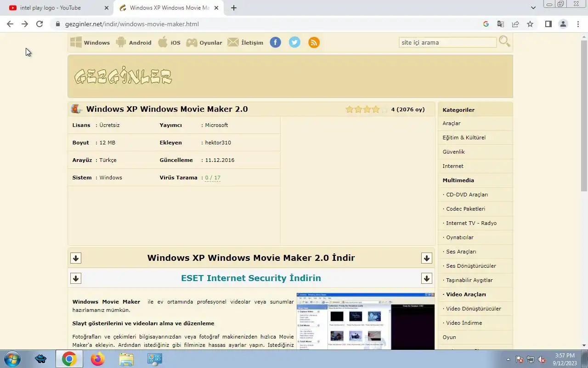Click the Windows XP Windows Movie Maker 2.0 İndir link
Image resolution: width=588 pixels, height=368 pixels.
pos(251,258)
